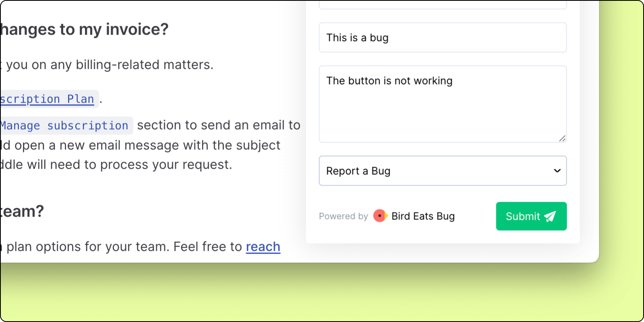Submit the bug report form
Screen dimensions: 644x322
click(531, 216)
